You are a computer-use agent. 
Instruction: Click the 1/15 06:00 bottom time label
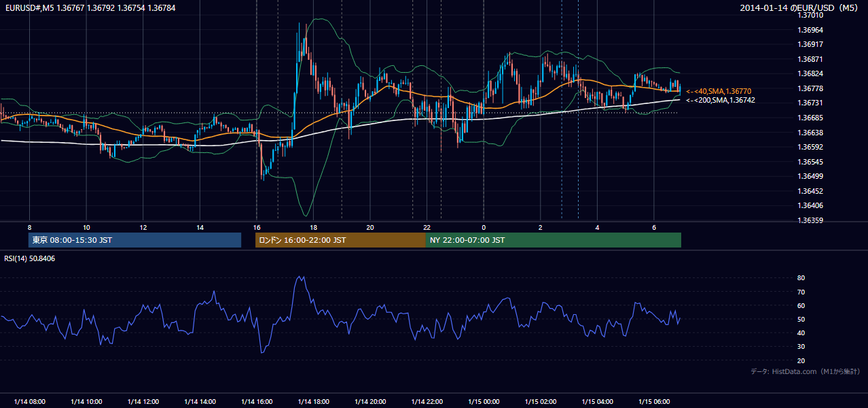click(x=653, y=401)
